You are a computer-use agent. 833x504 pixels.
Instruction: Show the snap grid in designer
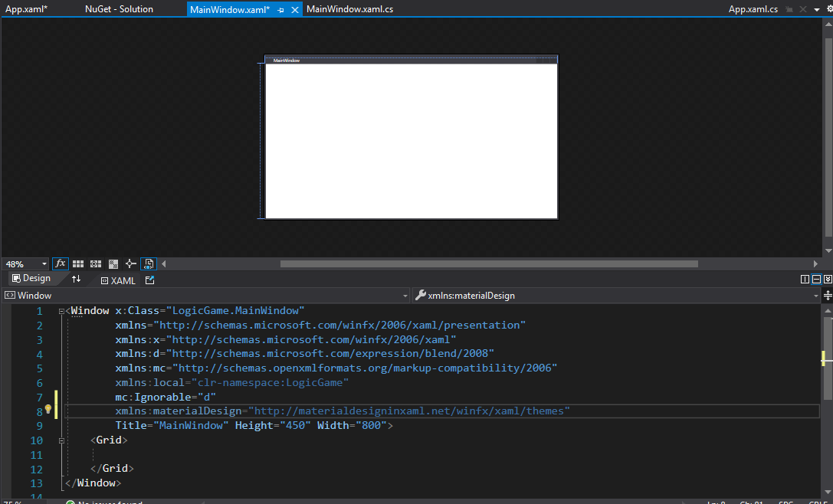point(78,263)
